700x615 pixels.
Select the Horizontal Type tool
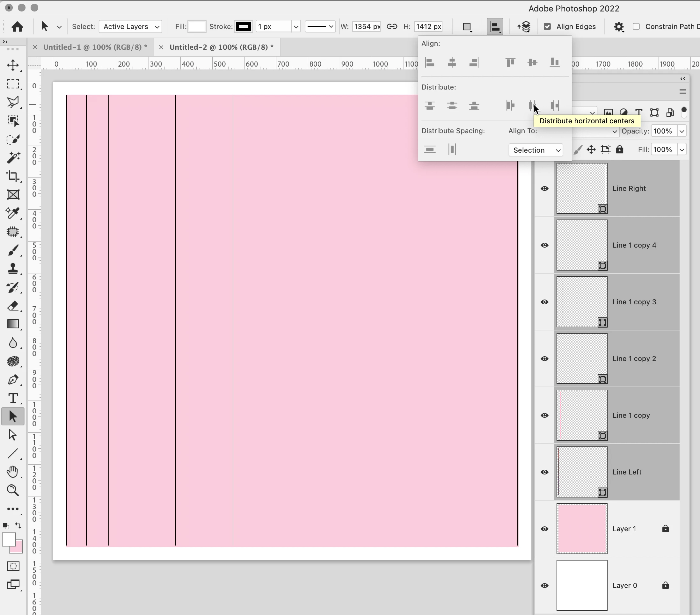tap(13, 398)
